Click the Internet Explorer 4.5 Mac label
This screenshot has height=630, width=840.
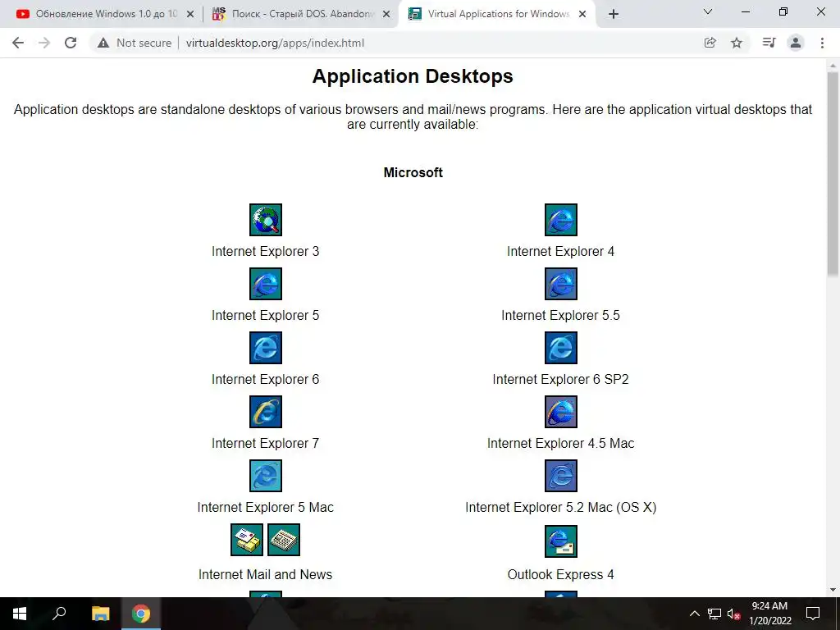coord(560,443)
